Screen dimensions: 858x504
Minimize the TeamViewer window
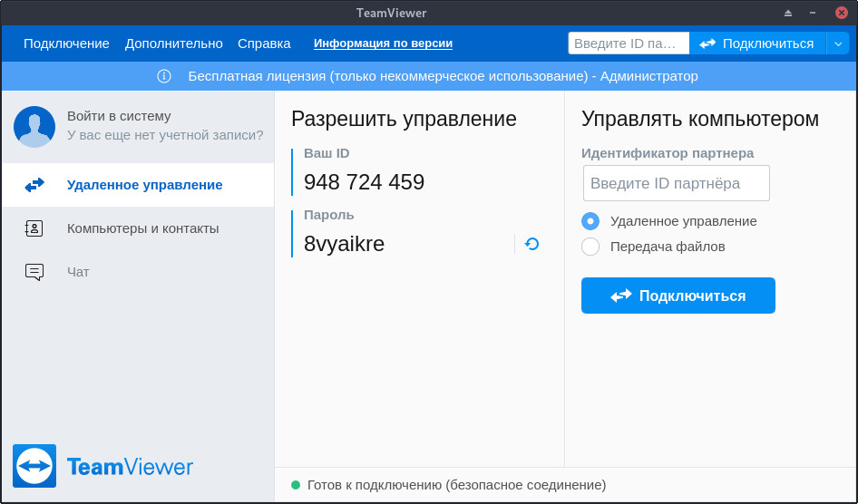click(814, 13)
